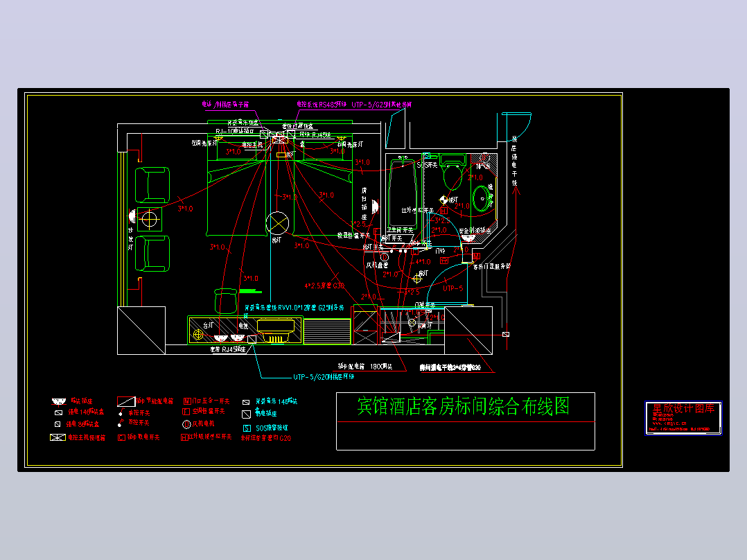The height and width of the screenshot is (560, 747).
Task: Click the 风机电机 circle symbol in the legend
Action: click(186, 424)
